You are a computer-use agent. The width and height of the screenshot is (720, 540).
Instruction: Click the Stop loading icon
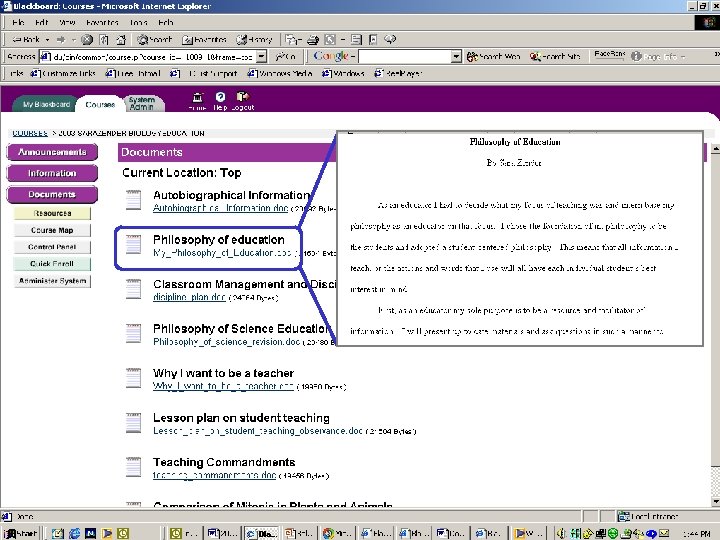pyautogui.click(x=87, y=39)
